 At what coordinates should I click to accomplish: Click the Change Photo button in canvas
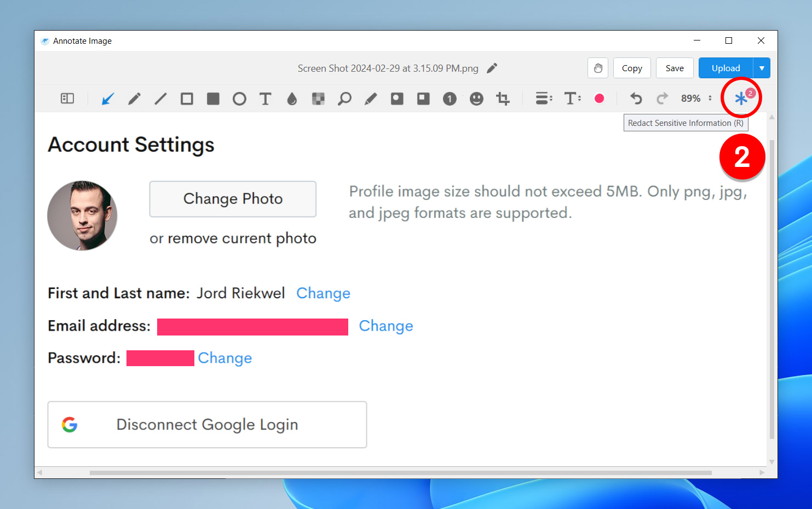(233, 199)
